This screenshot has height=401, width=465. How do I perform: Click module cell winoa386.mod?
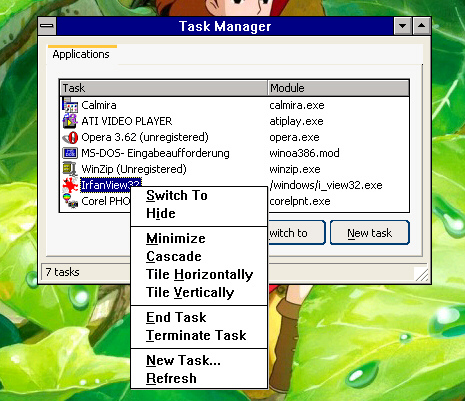304,153
